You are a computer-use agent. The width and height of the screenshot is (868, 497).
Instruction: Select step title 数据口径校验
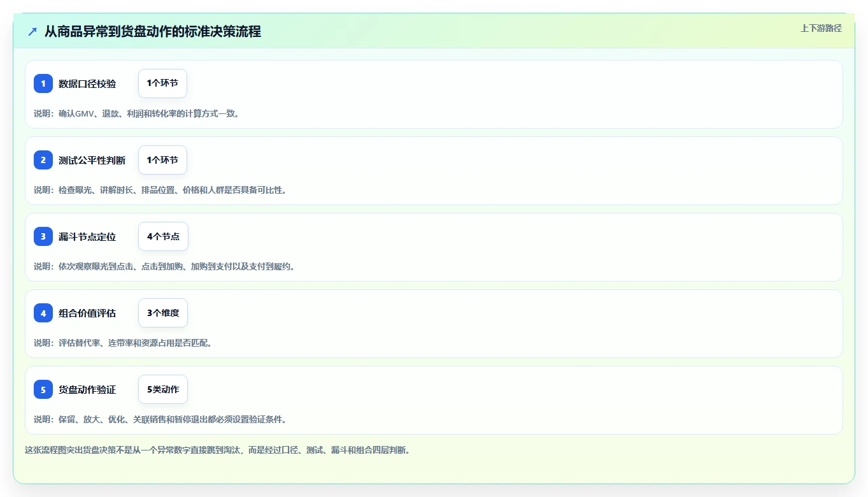pos(87,83)
